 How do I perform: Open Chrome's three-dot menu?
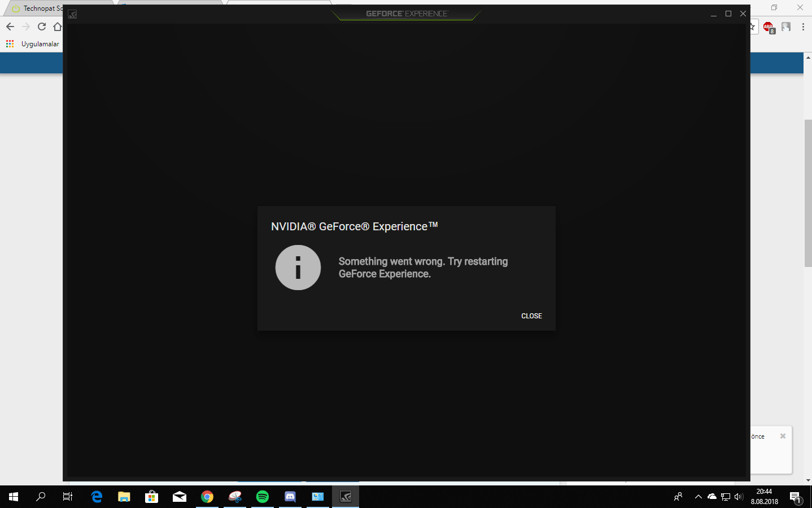(804, 27)
